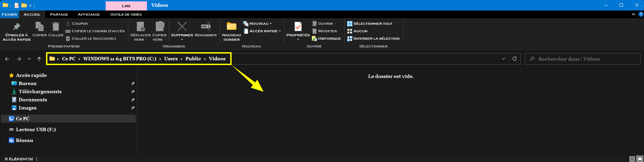Screen dimensions: 644x162
Task: Click the Renommer icon
Action: tap(206, 26)
